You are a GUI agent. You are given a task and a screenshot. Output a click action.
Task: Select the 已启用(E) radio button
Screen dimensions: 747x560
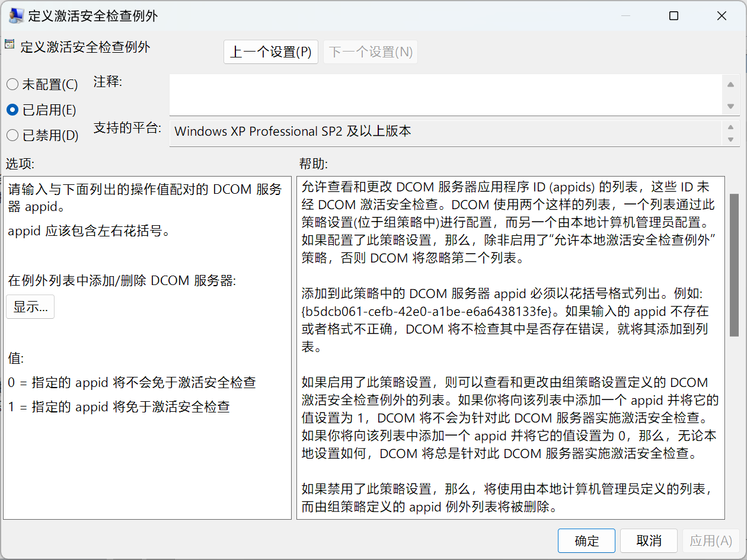[12, 110]
